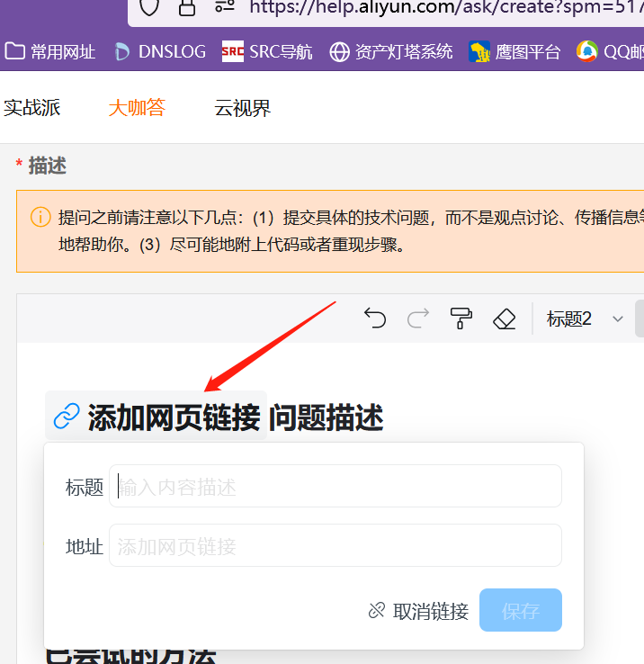Screen dimensions: 644x664
Task: Switch to the 实战派 tab
Action: [x=31, y=108]
